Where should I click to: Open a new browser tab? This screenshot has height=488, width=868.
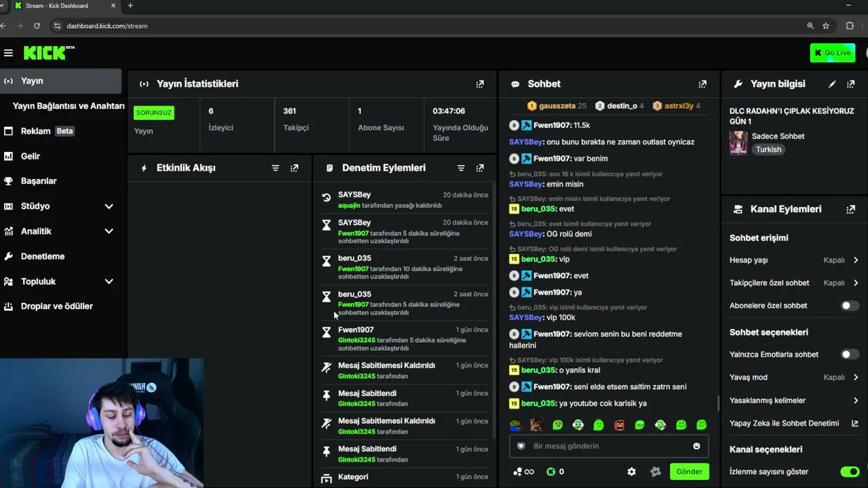[130, 5]
